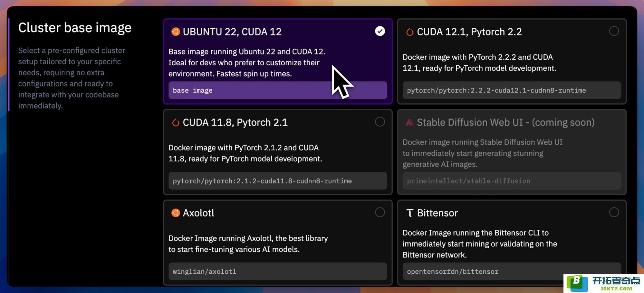Viewport: 644px width, 293px height.
Task: Click the Bittensor T logo icon
Action: coord(409,213)
